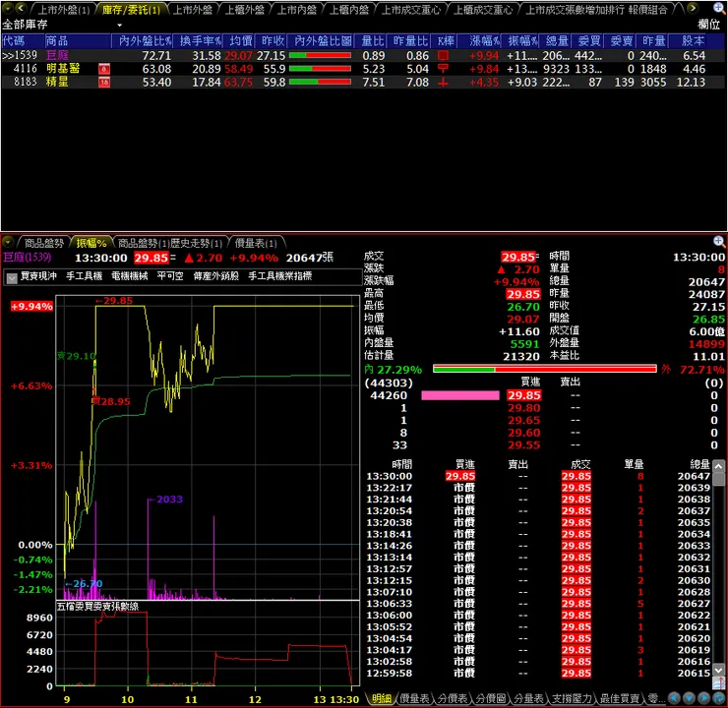This screenshot has width=728, height=708.
Task: Open the 分量表 bottom tab
Action: [528, 698]
